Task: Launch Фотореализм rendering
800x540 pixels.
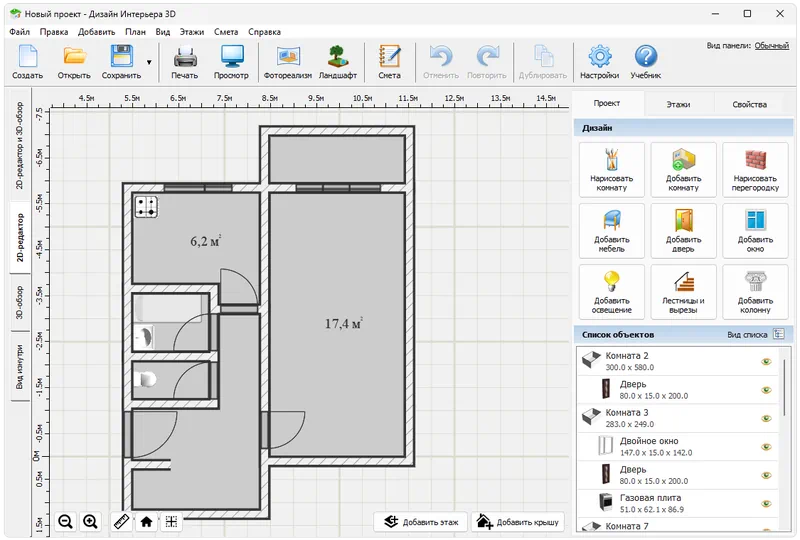Action: [x=288, y=62]
